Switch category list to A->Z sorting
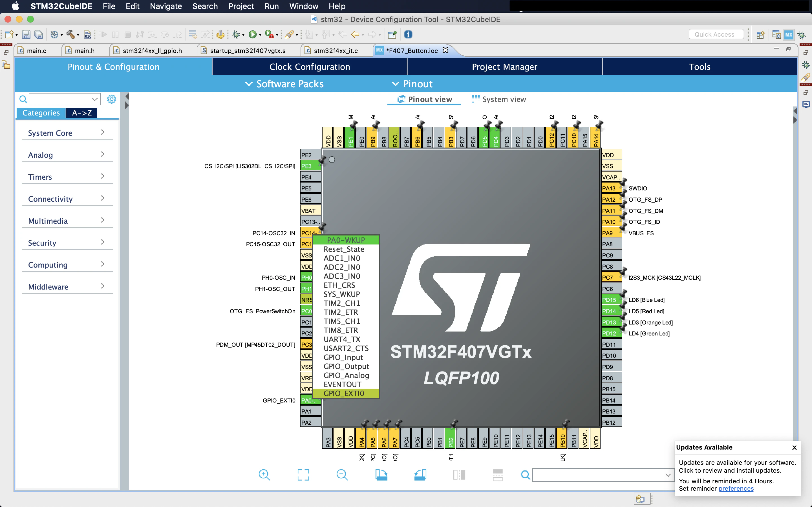Screen dimensions: 812x507 pos(82,113)
